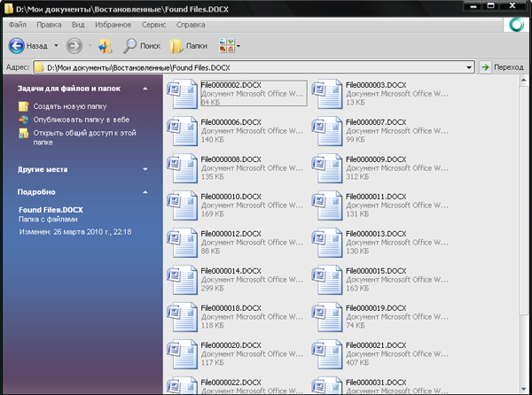Select File0000002.DOCX document icon
This screenshot has height=395, width=532.
coord(183,94)
